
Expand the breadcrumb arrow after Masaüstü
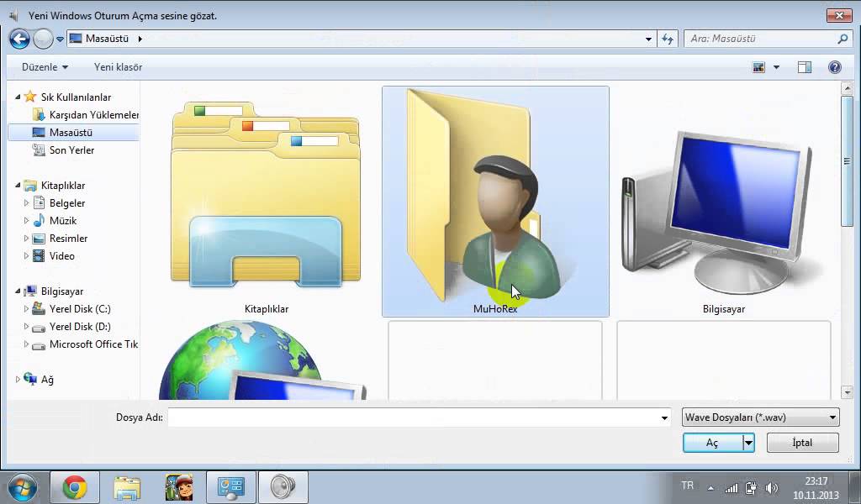[x=140, y=39]
